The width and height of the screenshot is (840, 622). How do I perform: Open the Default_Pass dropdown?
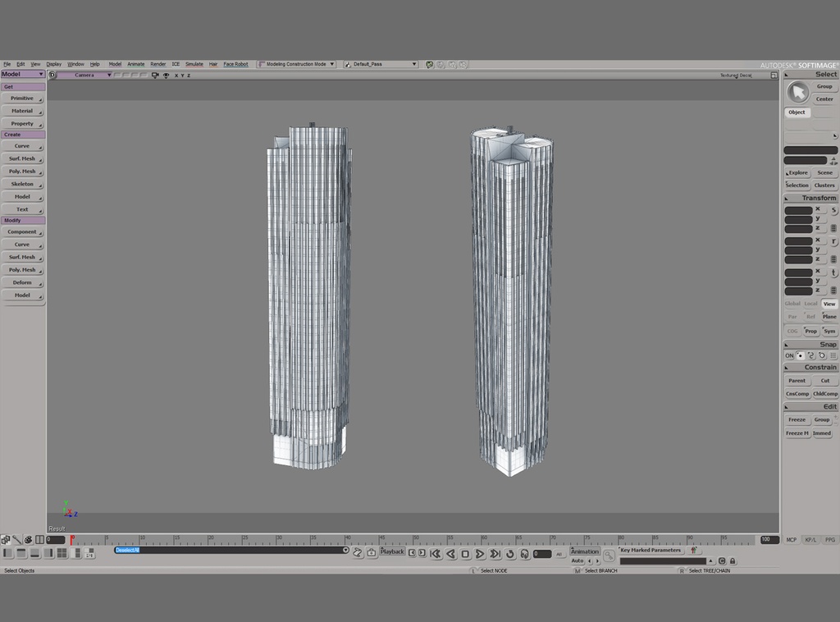coord(379,63)
